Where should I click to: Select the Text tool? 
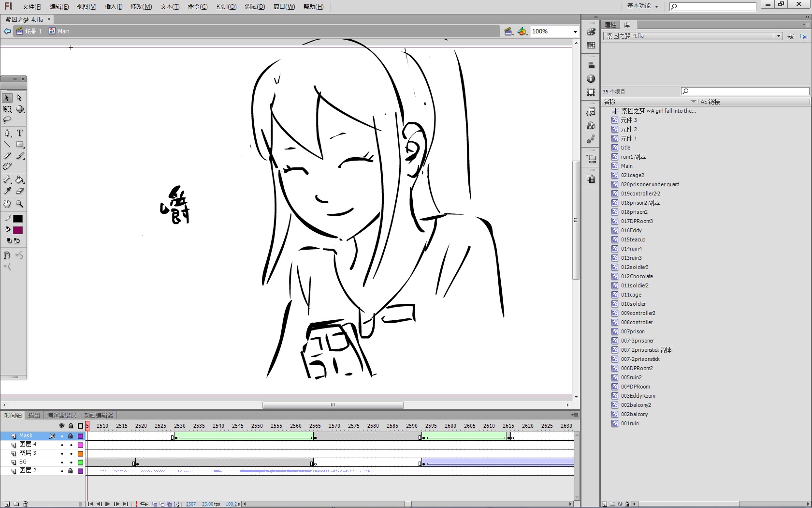tap(20, 133)
